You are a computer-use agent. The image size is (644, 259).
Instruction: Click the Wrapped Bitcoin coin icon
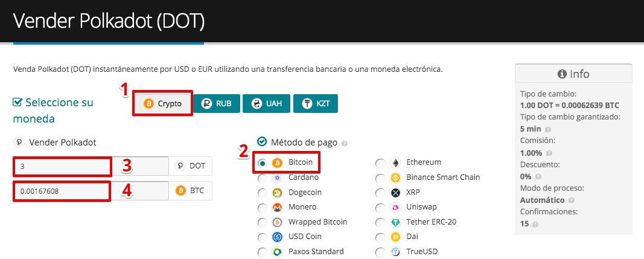tap(277, 222)
